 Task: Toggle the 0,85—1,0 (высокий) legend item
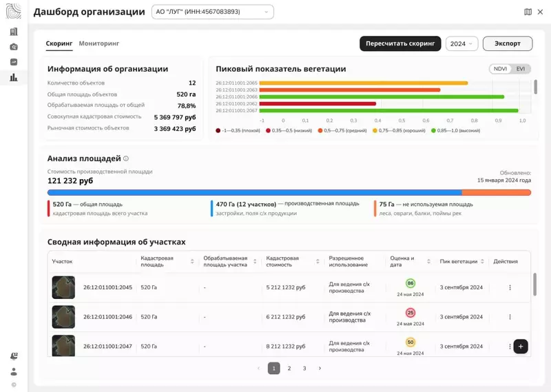coord(455,130)
